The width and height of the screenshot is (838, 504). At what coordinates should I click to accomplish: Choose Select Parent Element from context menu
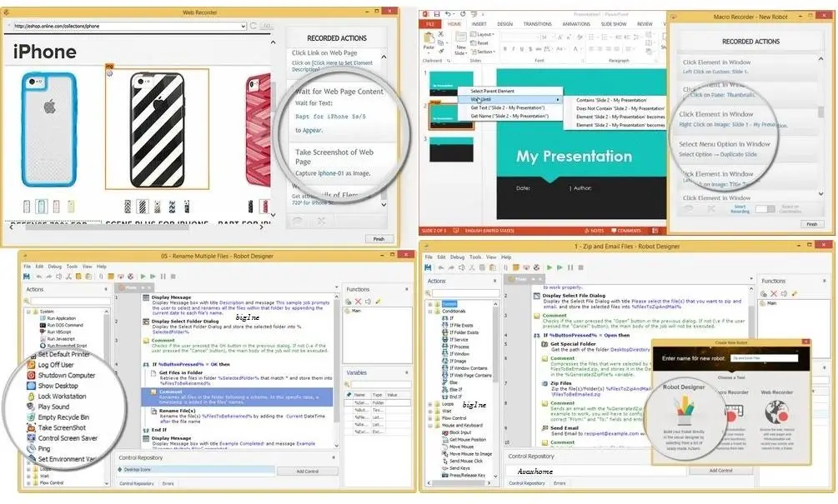[492, 92]
